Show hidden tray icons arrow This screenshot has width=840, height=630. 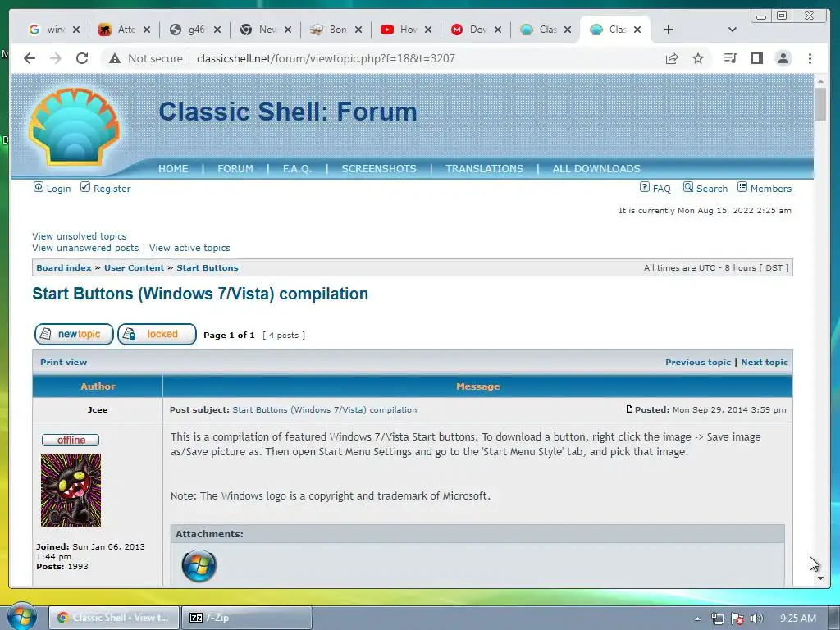pos(697,619)
